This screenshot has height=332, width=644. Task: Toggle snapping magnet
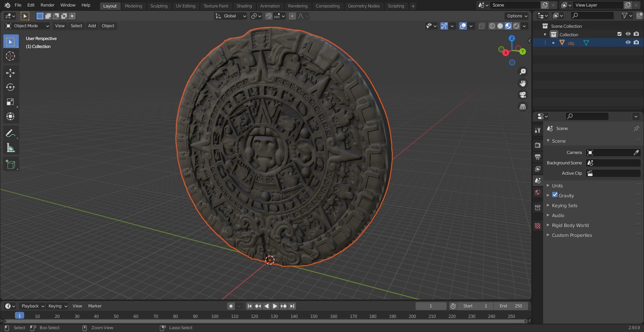click(x=269, y=16)
